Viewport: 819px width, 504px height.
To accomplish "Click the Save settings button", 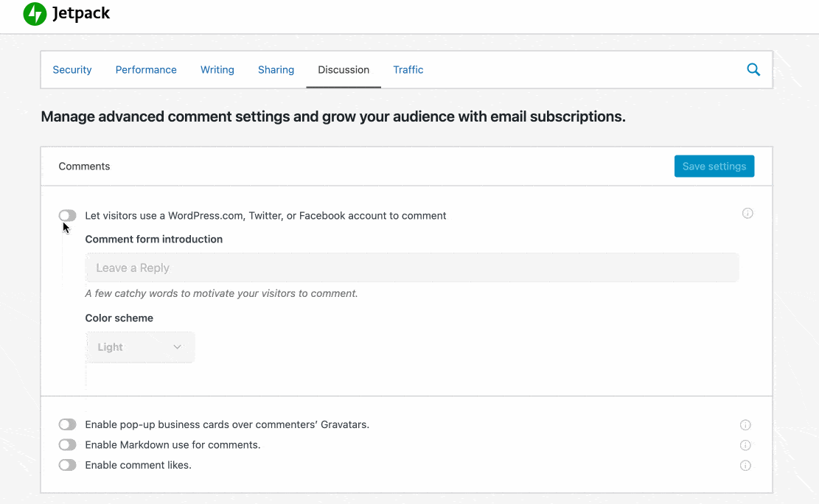I will (714, 167).
